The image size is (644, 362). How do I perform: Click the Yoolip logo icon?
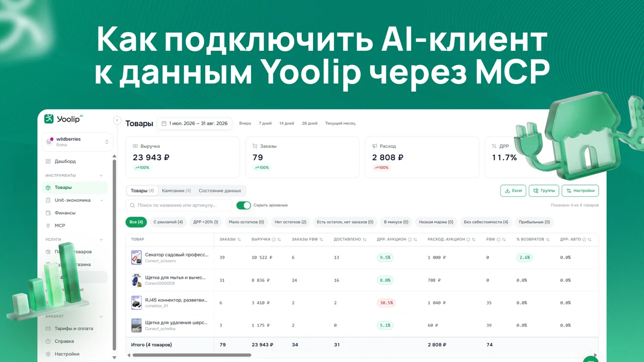click(x=49, y=119)
